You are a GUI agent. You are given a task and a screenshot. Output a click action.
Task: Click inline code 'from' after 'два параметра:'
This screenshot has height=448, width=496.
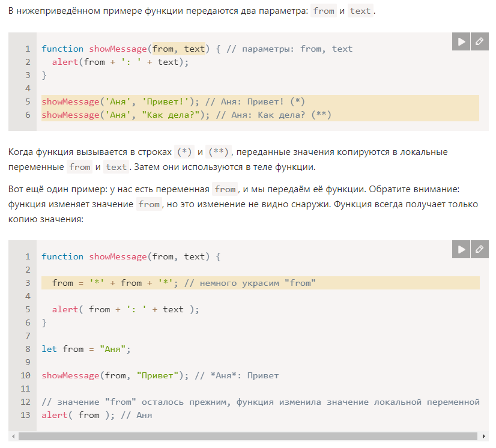pos(324,11)
